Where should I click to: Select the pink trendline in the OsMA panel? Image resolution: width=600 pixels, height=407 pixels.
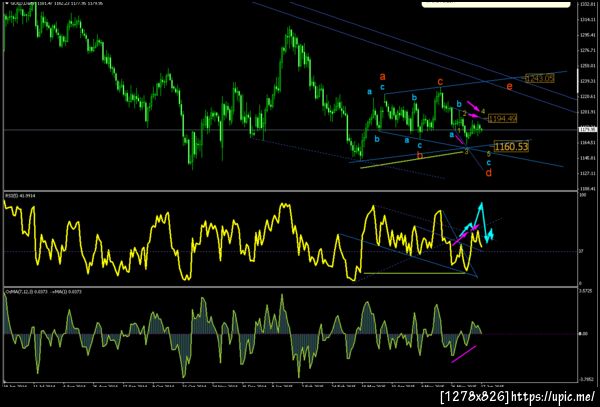click(464, 354)
